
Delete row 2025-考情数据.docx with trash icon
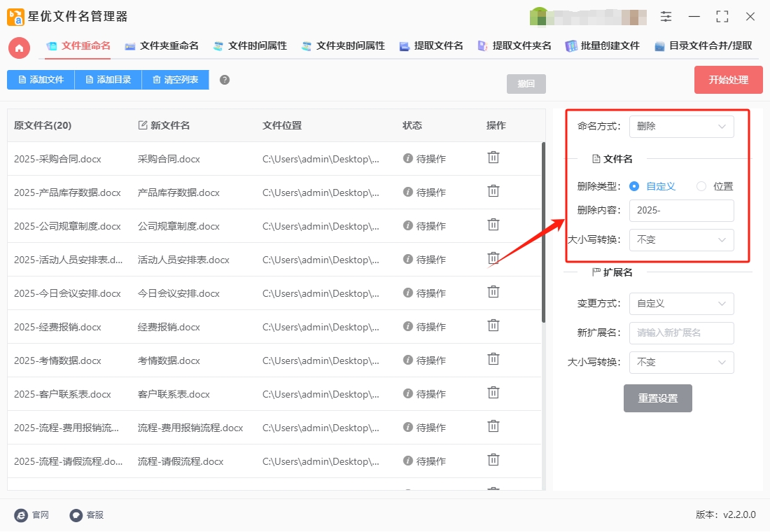click(x=493, y=360)
